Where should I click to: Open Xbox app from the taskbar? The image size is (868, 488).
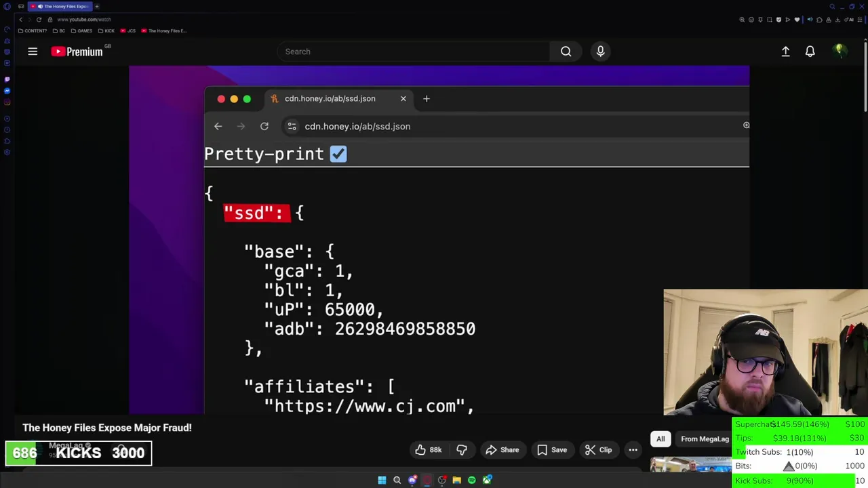[487, 480]
